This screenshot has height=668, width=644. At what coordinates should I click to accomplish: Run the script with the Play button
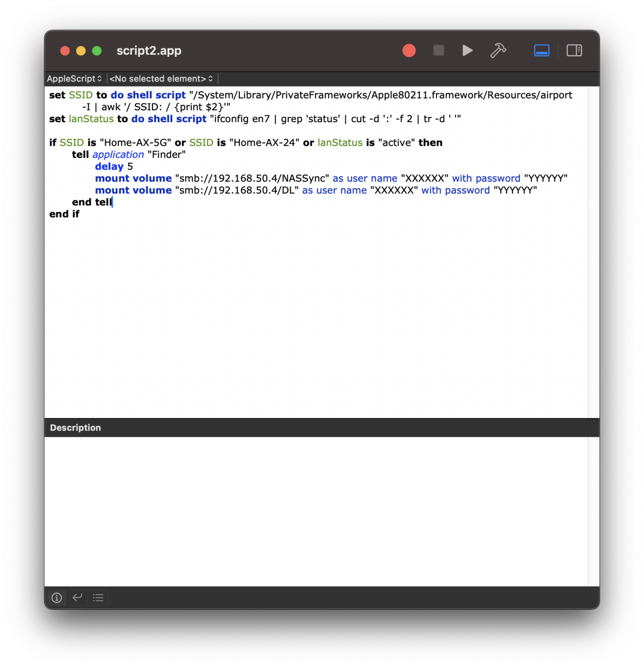[467, 50]
